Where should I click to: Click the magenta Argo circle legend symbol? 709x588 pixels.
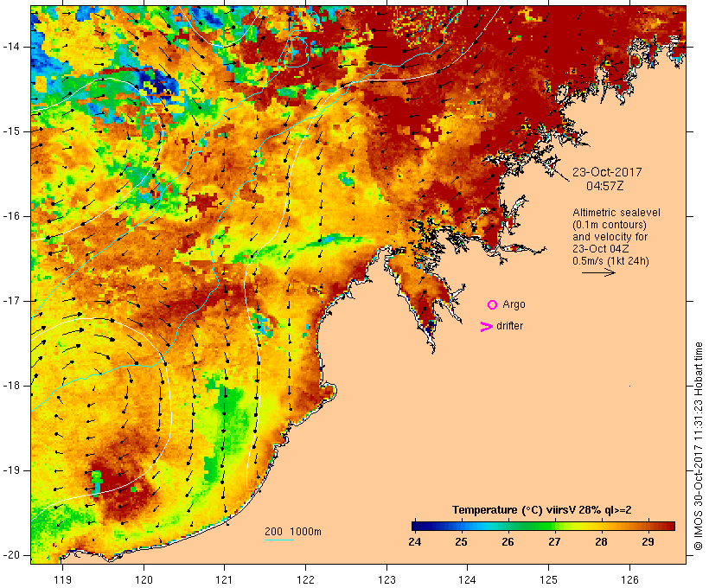pos(493,305)
